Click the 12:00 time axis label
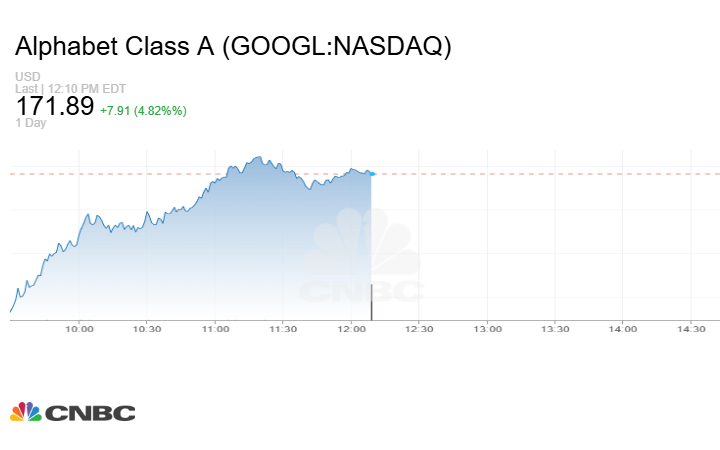720x450 pixels. pyautogui.click(x=351, y=328)
